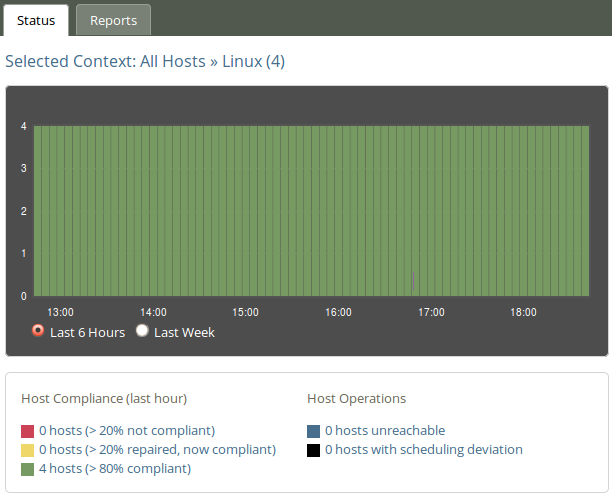Click the green compliant hosts swatch
Screen dimensions: 612x496
[x=27, y=469]
